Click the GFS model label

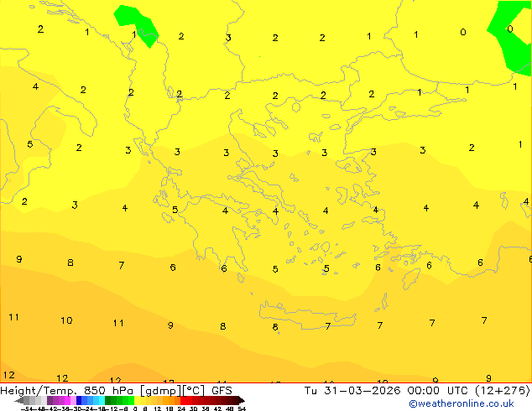222,391
